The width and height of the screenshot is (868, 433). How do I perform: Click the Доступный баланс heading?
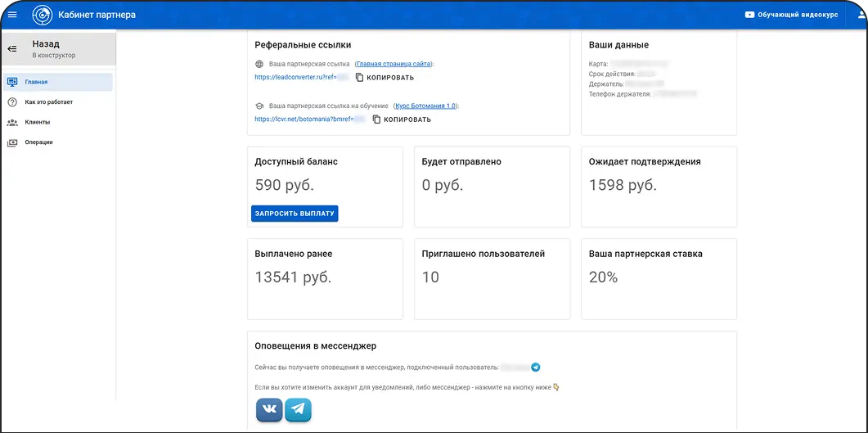(x=296, y=162)
